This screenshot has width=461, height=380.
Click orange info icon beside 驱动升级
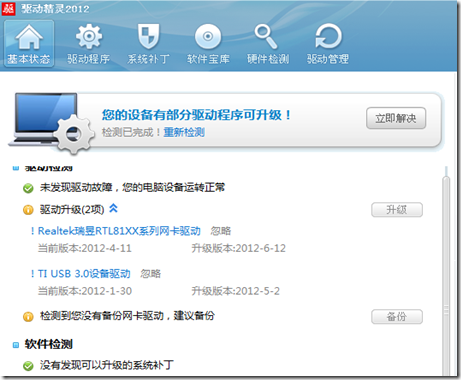point(28,210)
